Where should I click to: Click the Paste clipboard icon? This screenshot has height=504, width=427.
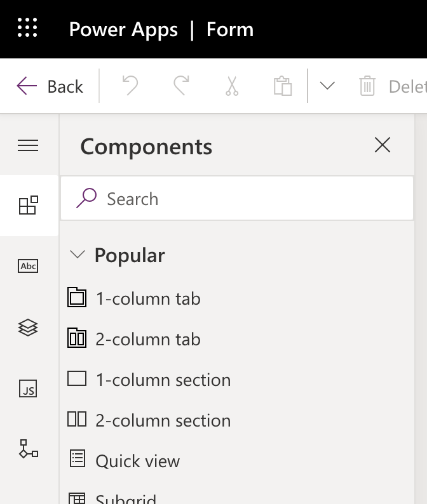pyautogui.click(x=282, y=86)
